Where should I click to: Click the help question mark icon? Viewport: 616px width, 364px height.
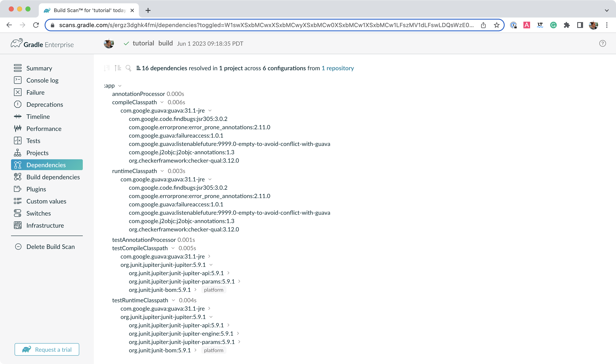pyautogui.click(x=602, y=43)
